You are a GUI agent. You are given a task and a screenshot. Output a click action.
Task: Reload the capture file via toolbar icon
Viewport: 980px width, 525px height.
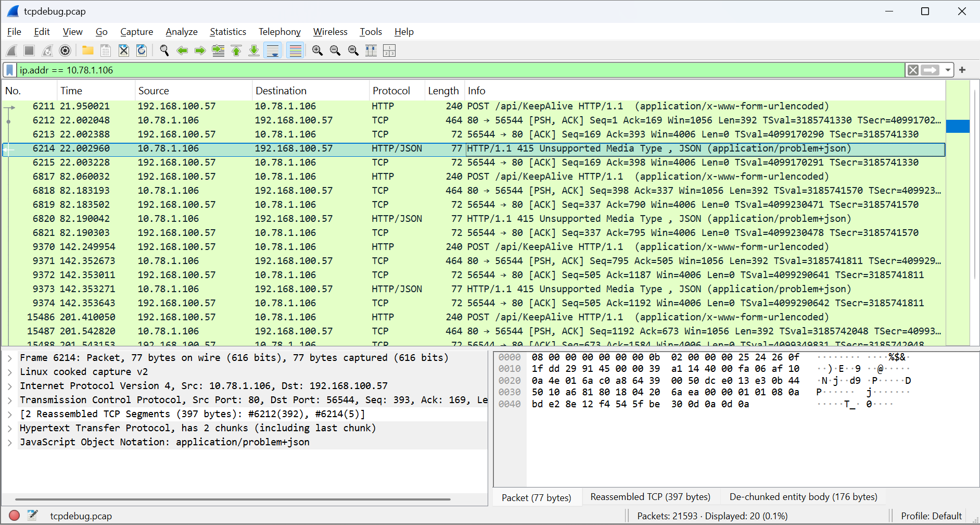click(141, 51)
